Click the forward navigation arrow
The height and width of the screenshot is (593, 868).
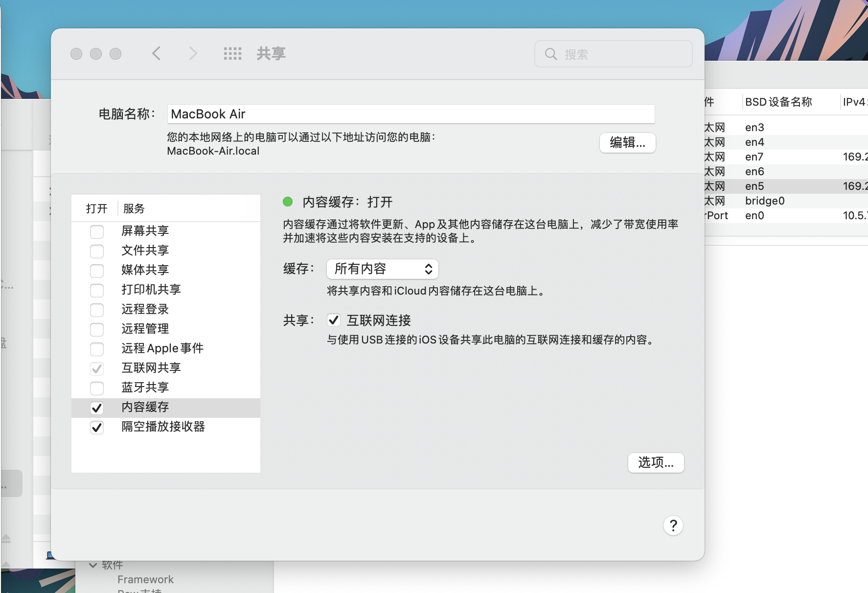click(193, 53)
